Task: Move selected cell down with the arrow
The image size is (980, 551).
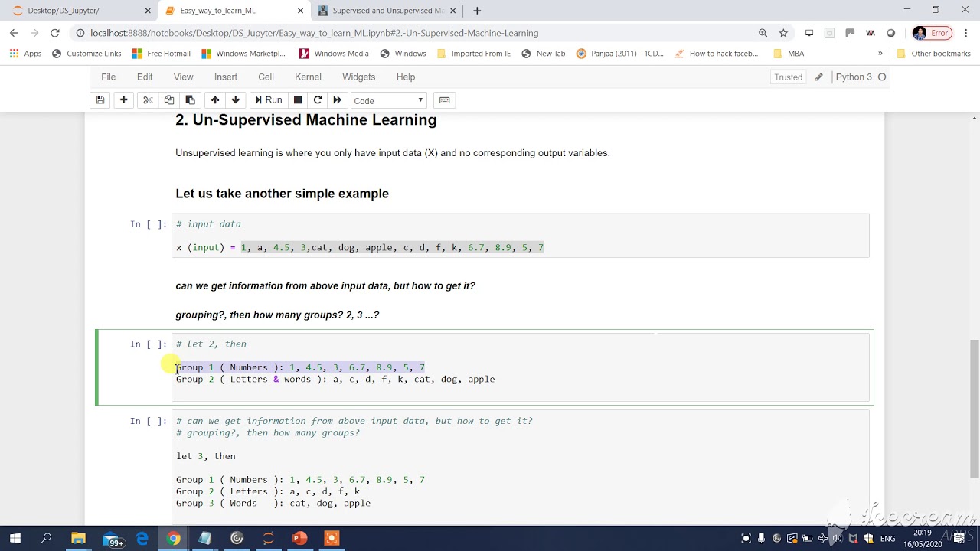Action: tap(236, 100)
